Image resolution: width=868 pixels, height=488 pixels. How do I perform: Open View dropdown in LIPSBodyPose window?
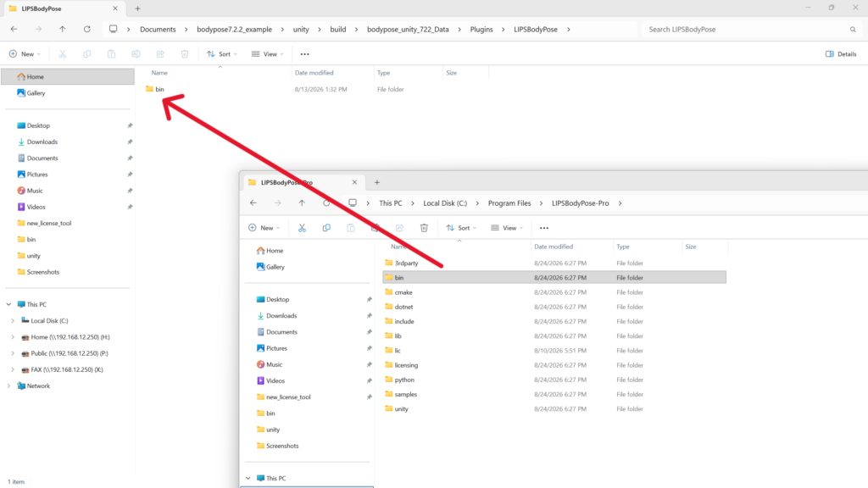267,54
